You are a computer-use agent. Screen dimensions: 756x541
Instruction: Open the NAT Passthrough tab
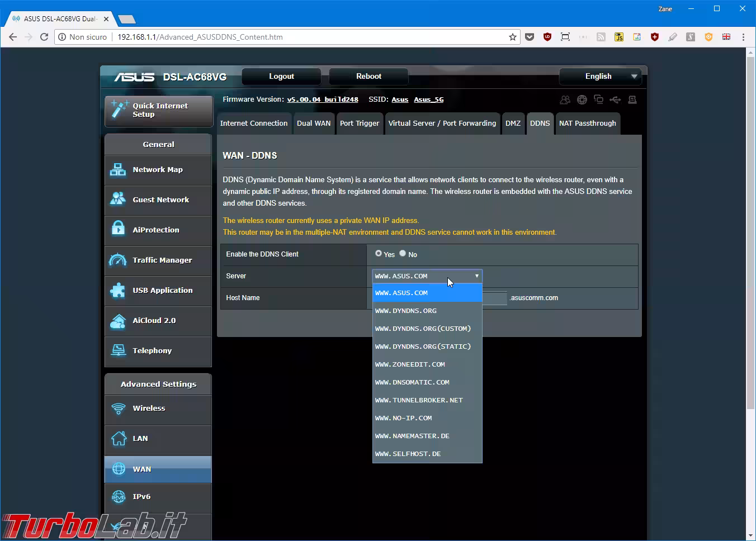[x=587, y=124]
